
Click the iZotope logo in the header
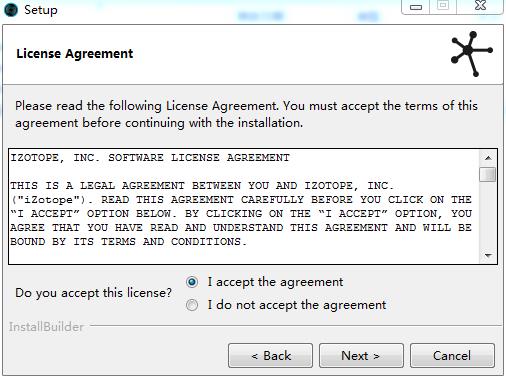pyautogui.click(x=471, y=54)
